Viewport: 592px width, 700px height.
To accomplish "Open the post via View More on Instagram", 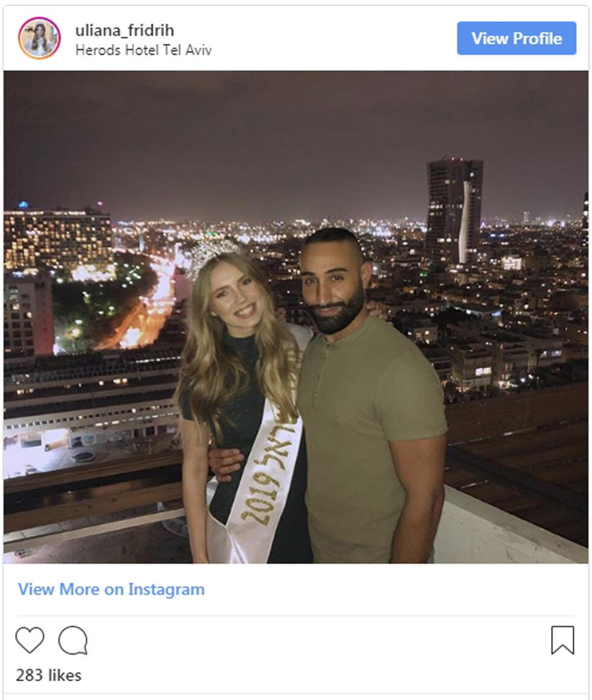I will pos(111,588).
